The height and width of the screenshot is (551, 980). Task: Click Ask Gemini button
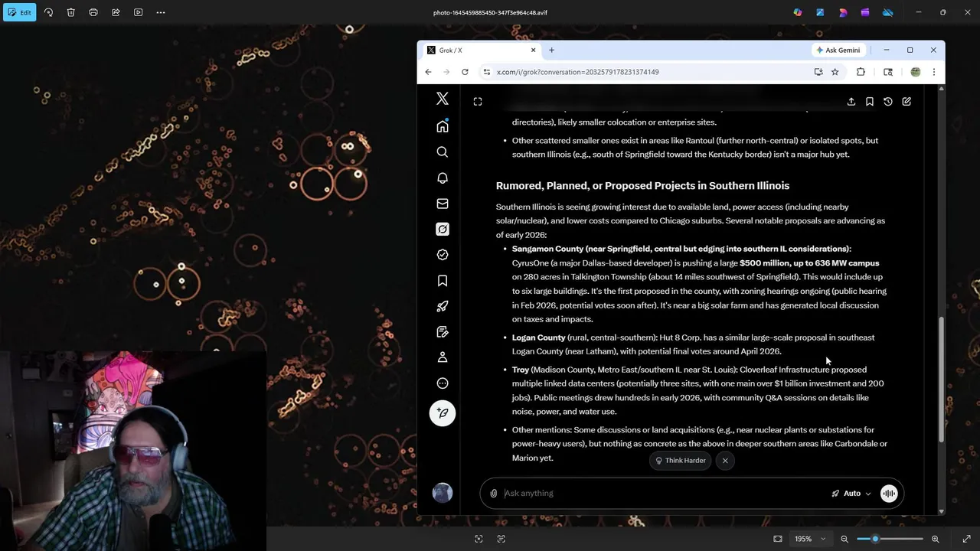click(x=838, y=51)
